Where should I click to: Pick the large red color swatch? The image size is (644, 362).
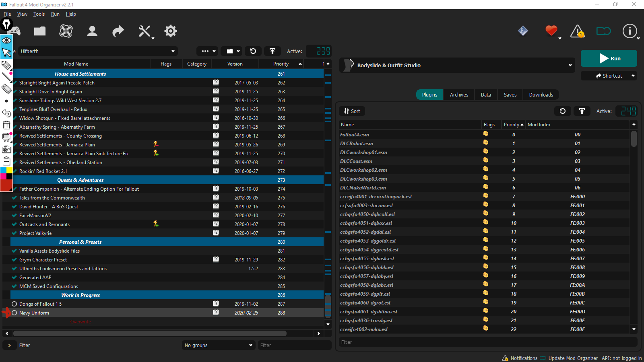click(6, 185)
